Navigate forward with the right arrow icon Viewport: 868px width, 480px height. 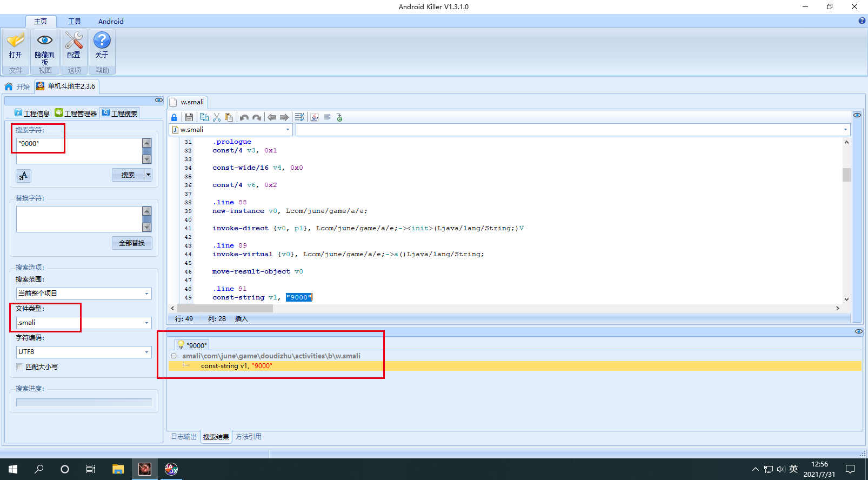point(284,117)
